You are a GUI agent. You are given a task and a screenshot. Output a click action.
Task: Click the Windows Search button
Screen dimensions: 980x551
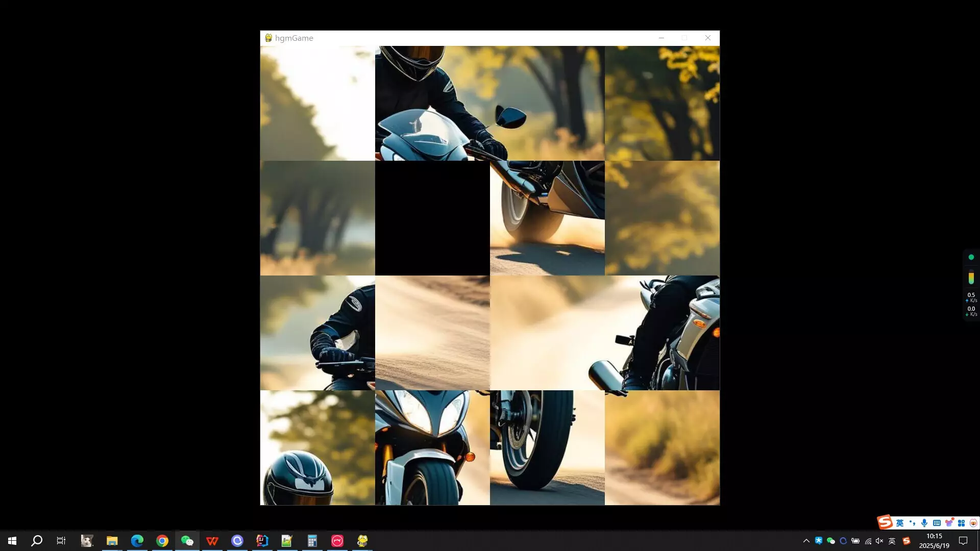pos(36,540)
